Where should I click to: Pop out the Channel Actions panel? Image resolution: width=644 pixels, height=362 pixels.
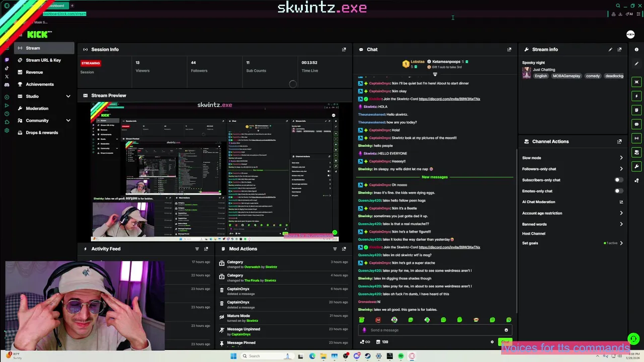tap(619, 141)
